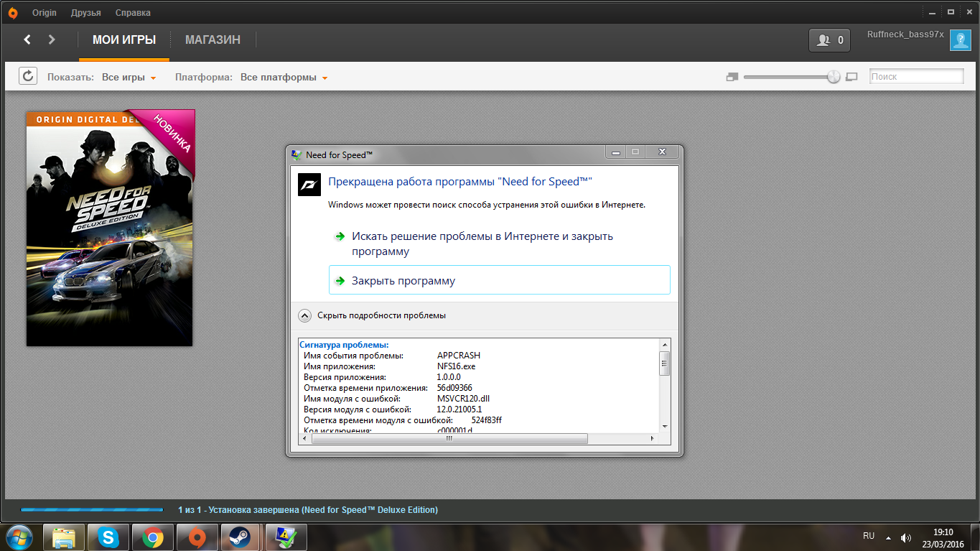Switch to the МАГАЗИН tab
This screenshot has height=551, width=980.
click(213, 40)
